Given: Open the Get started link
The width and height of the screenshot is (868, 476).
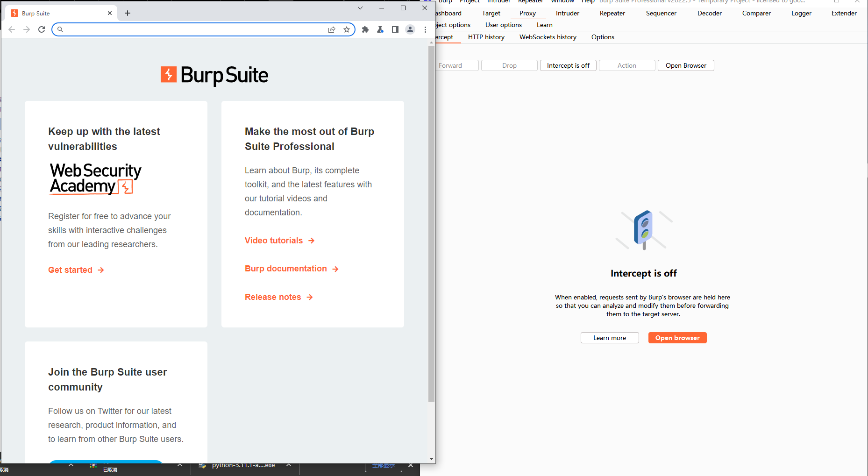Looking at the screenshot, I should 76,270.
